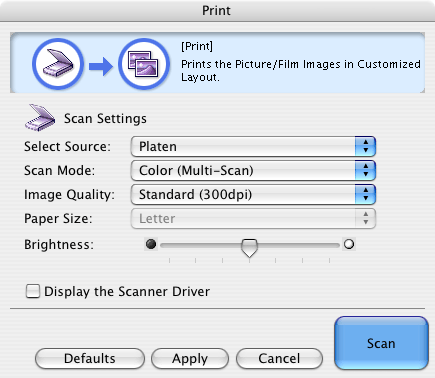435x378 pixels.
Task: Click the Scan button
Action: pos(381,343)
